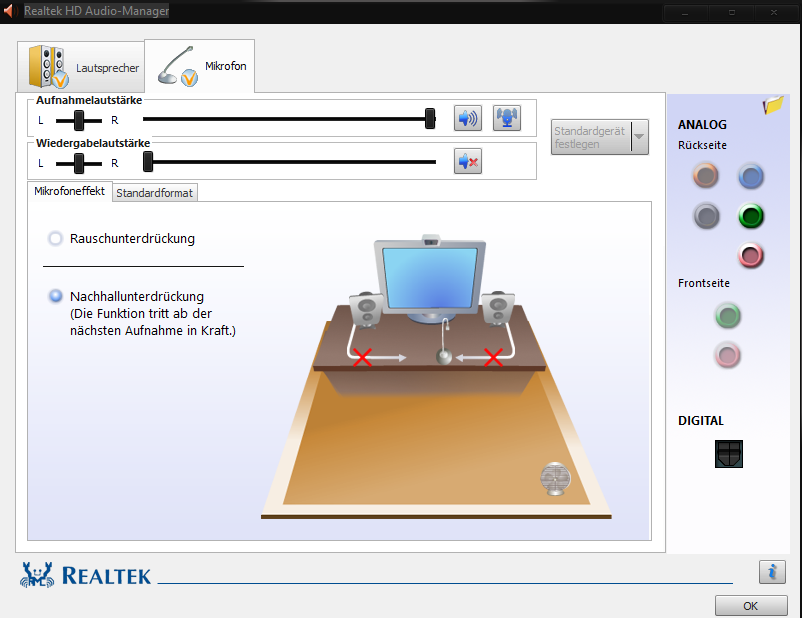Open the Mikrofoneffekt sub-tab
This screenshot has width=802, height=618.
pyautogui.click(x=70, y=191)
